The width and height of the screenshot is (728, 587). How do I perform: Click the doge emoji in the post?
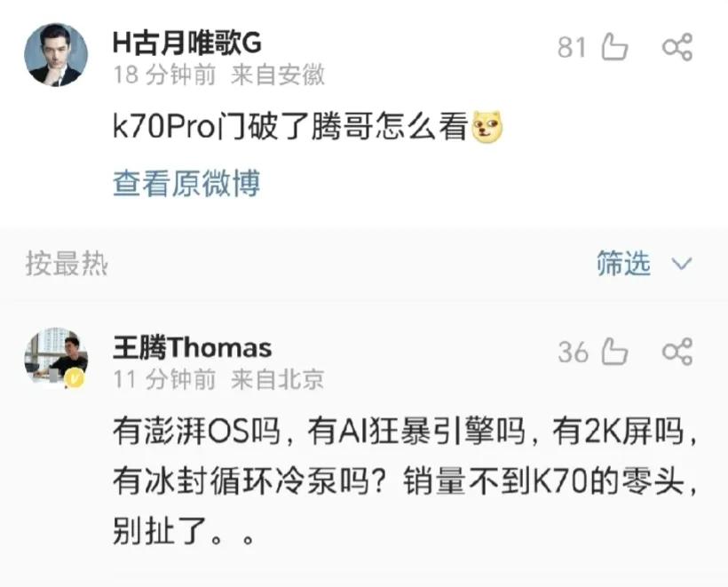(487, 127)
